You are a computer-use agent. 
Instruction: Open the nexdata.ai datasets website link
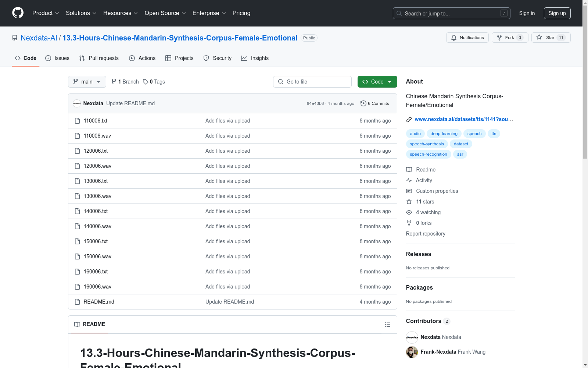(x=464, y=119)
